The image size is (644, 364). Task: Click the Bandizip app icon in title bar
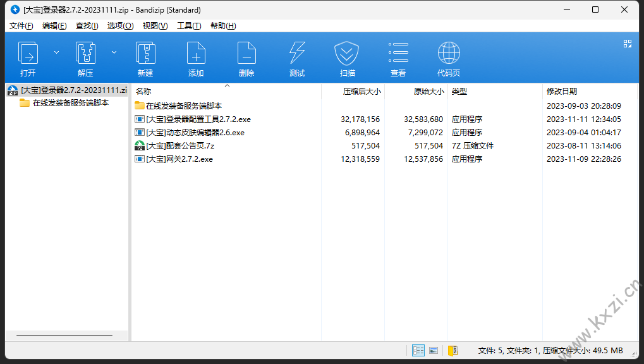(15, 9)
